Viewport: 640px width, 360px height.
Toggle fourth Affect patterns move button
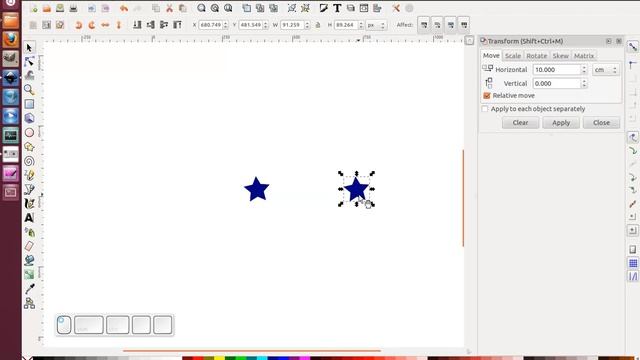[x=464, y=25]
